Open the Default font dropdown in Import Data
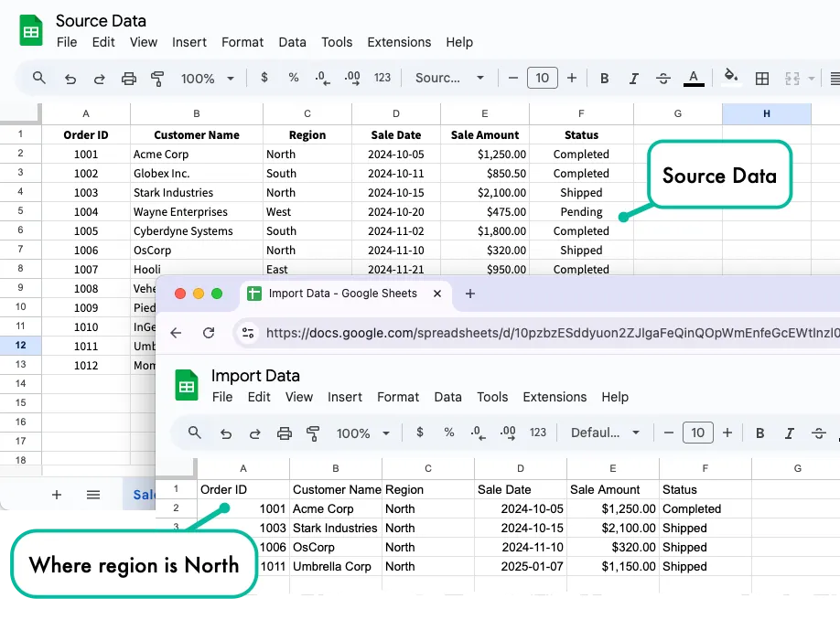Viewport: 840px width, 620px height. point(605,433)
